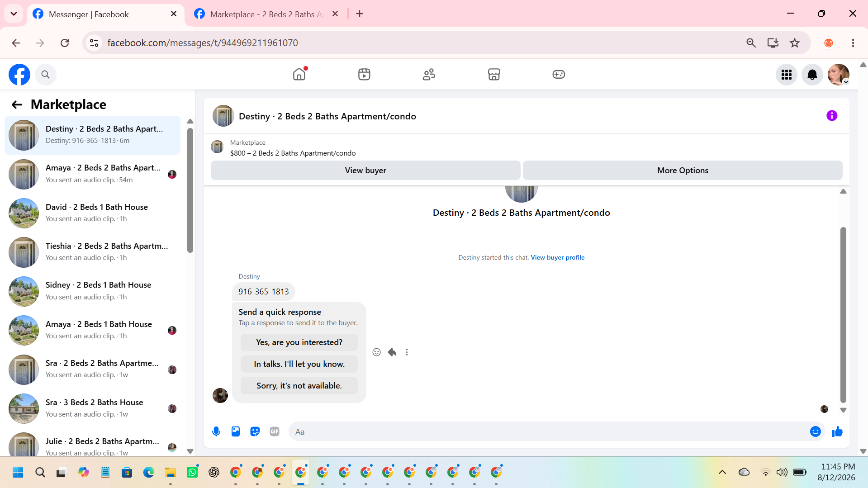Open Chrome's three-dot menu
Screen dimensions: 868x488
pyautogui.click(x=853, y=43)
